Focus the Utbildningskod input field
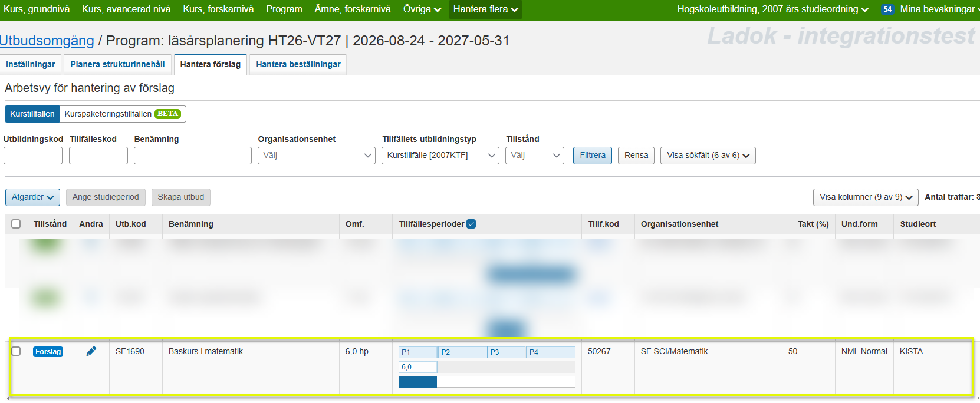The width and height of the screenshot is (980, 403). coord(33,156)
